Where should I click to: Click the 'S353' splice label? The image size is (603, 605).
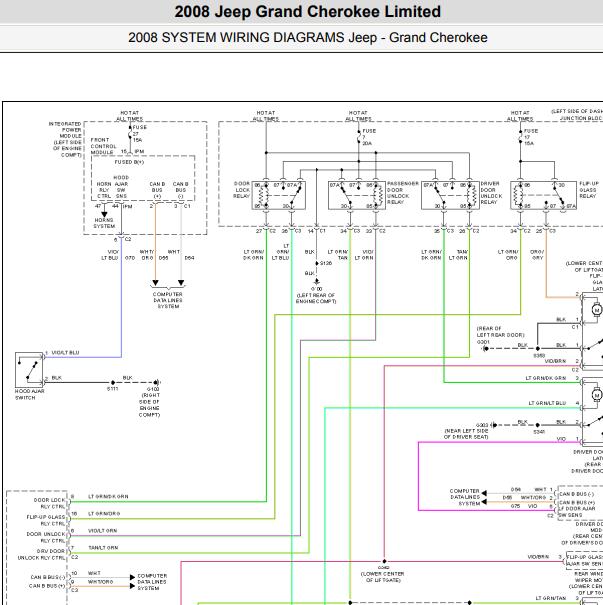(x=539, y=355)
